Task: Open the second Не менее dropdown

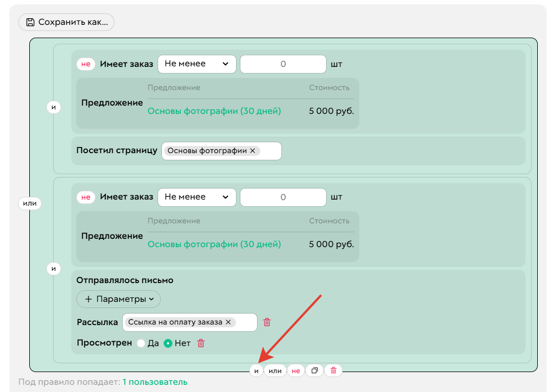Action: [x=197, y=197]
